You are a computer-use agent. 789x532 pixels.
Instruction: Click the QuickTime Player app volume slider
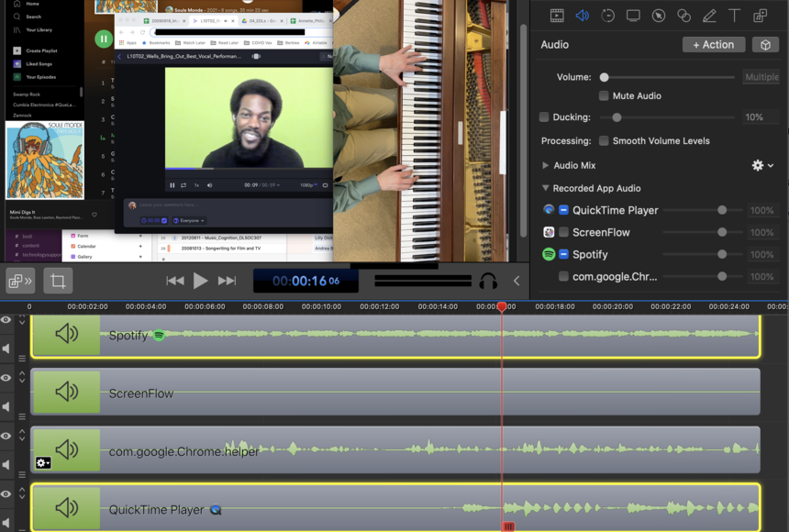pos(722,210)
